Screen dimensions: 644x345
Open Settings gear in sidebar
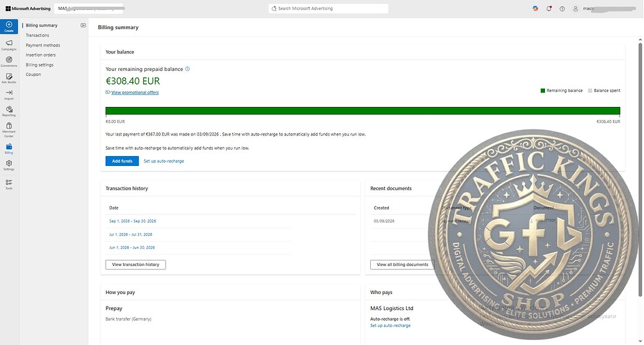pos(9,163)
